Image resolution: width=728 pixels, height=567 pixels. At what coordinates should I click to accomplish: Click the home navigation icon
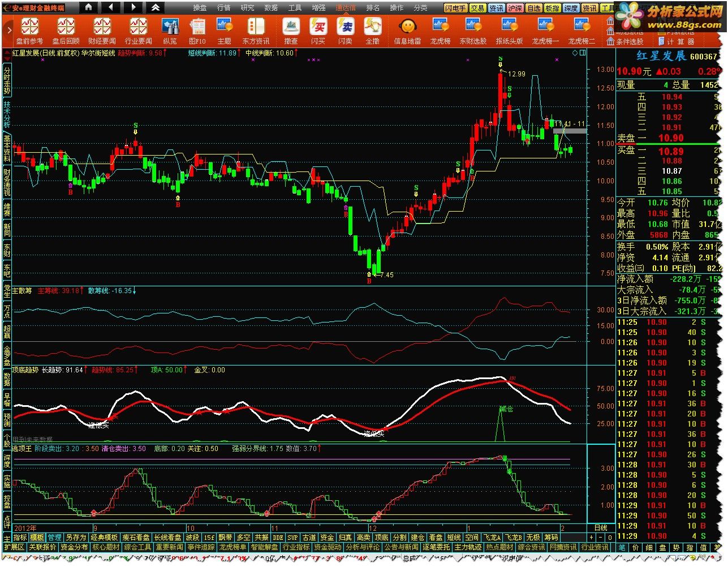pyautogui.click(x=88, y=7)
